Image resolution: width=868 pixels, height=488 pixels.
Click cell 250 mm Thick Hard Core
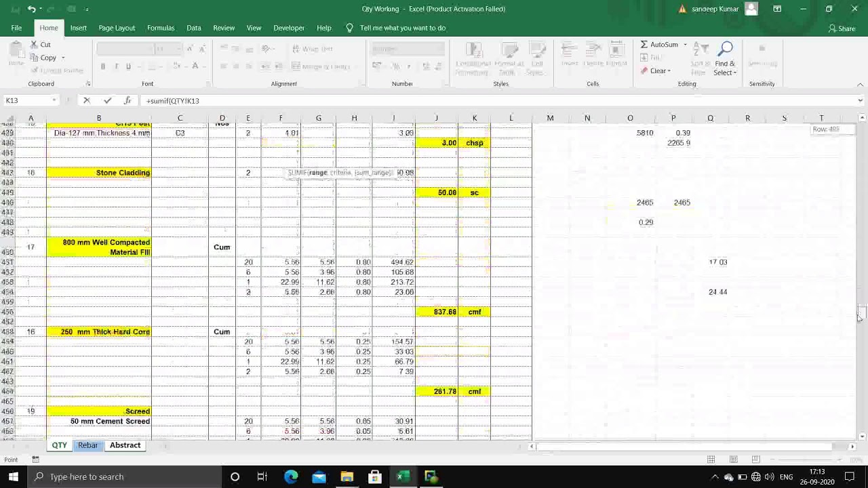tap(99, 331)
